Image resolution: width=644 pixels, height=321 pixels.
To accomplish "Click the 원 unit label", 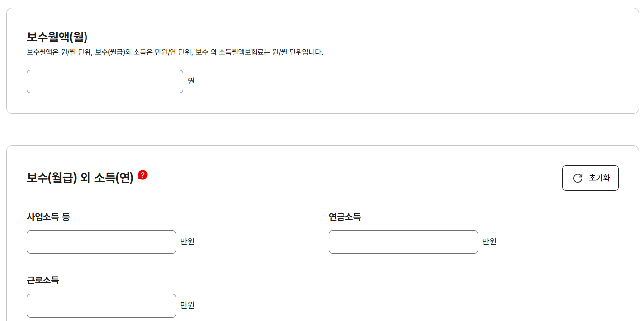I will point(192,81).
